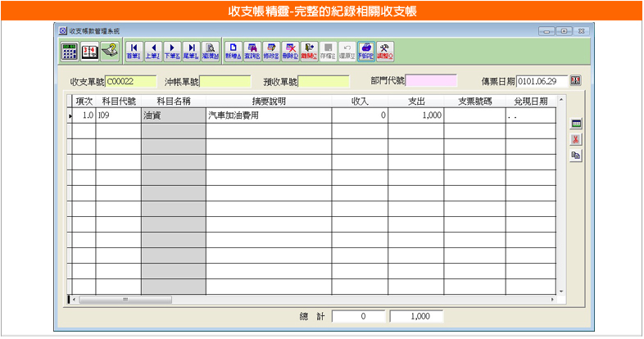The width and height of the screenshot is (644, 339).
Task: Click the 列印 (print) toolbar icon
Action: [x=366, y=51]
